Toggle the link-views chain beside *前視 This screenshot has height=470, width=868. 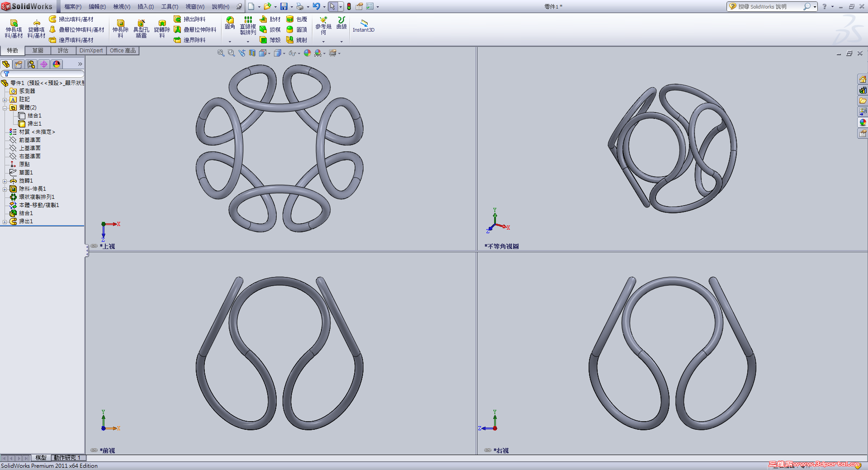click(94, 451)
